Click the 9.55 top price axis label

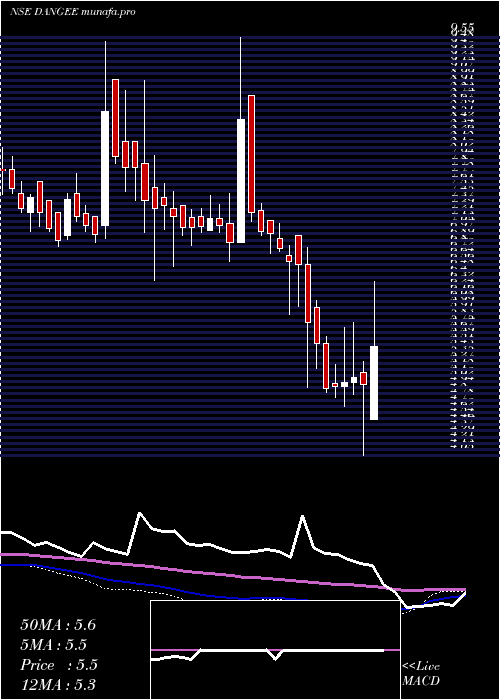click(462, 28)
